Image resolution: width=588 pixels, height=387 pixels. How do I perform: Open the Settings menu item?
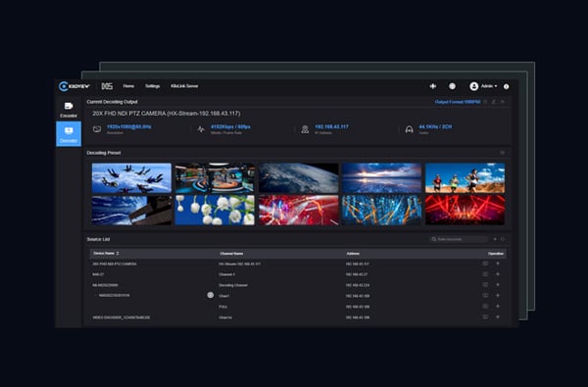tap(153, 86)
